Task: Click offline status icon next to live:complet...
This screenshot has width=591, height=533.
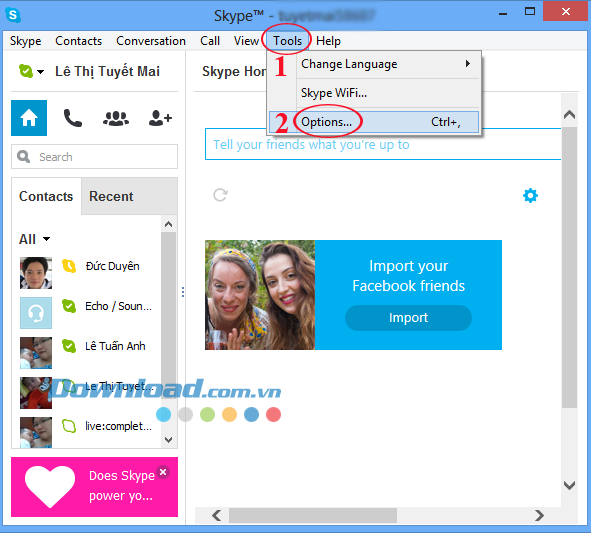Action: click(69, 426)
